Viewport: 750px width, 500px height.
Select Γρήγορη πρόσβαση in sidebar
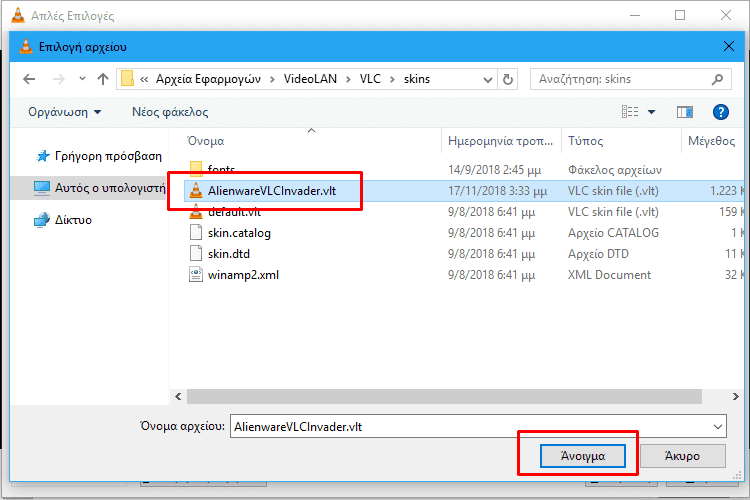point(108,156)
